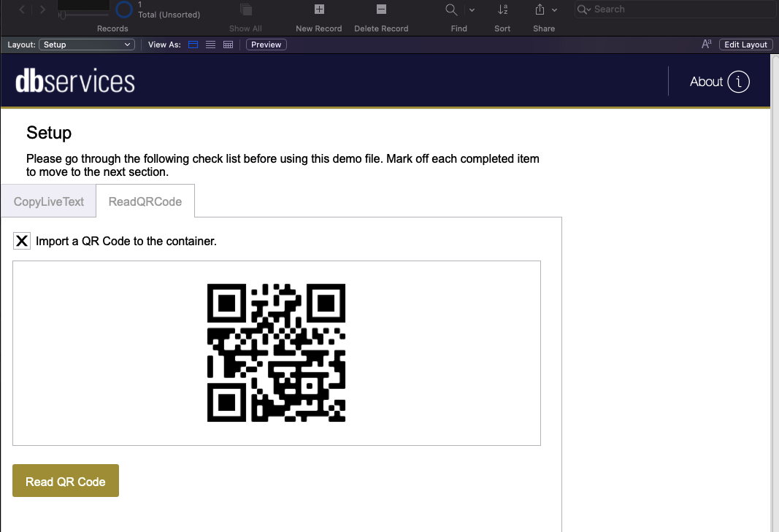Viewport: 779px width, 532px height.
Task: Uncheck 'Import a QR Code to the container'
Action: coord(21,240)
